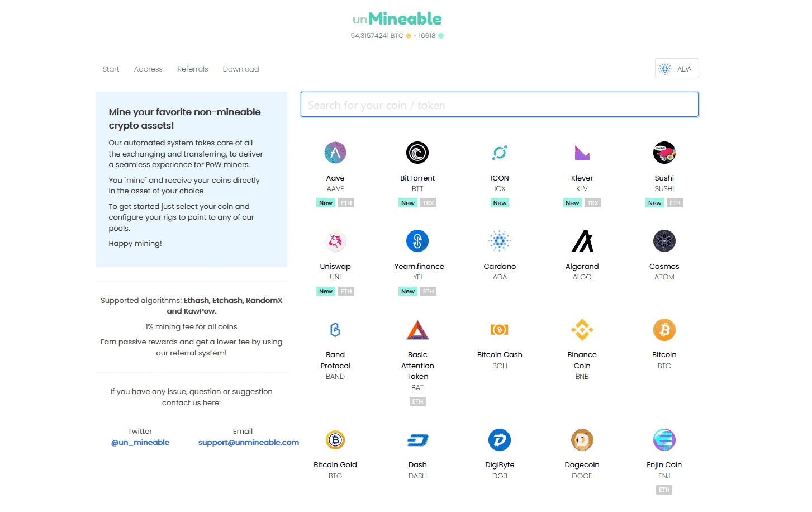Select the Klever KLV icon
812x512 pixels.
(582, 153)
